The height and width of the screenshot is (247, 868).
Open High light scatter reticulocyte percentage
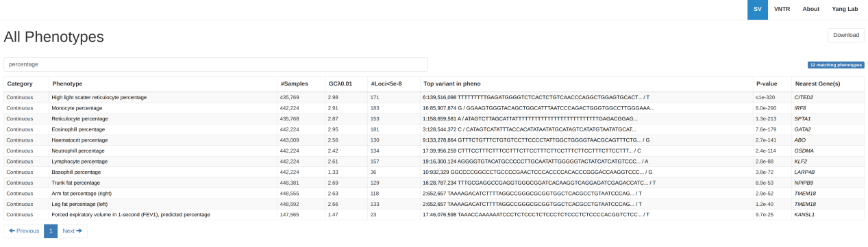click(x=99, y=97)
